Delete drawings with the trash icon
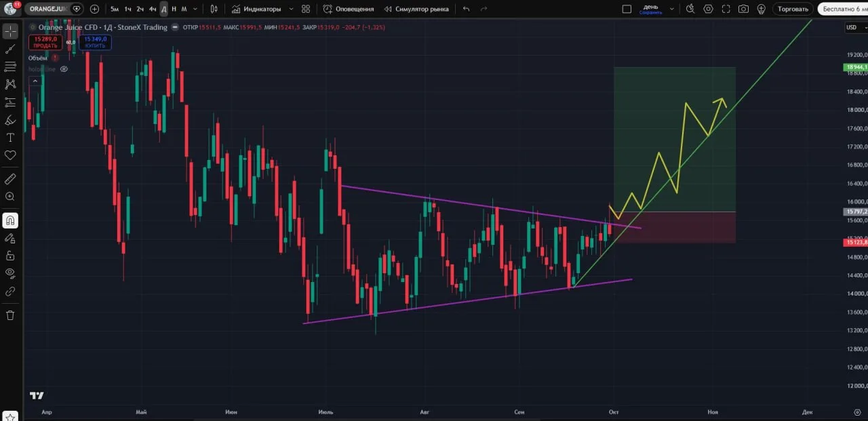This screenshot has width=868, height=421. [10, 315]
